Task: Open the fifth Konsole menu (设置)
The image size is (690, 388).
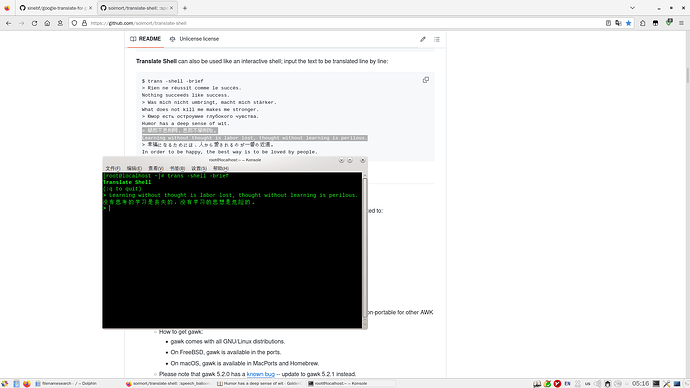Action: click(x=199, y=168)
